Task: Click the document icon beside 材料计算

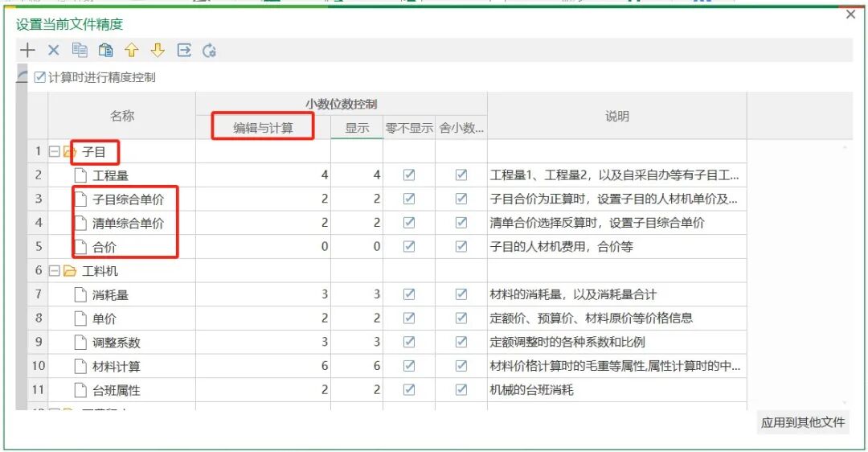Action: pos(80,366)
